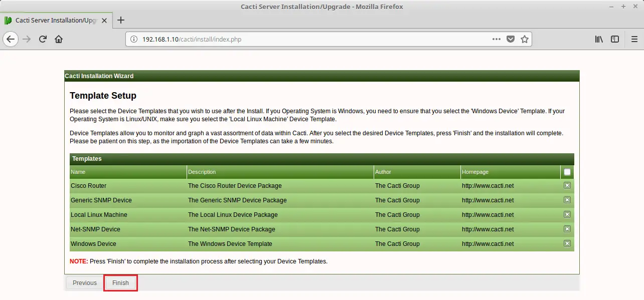This screenshot has width=644, height=300.
Task: Click the Net-SNMP Device row's homepage URL
Action: point(488,229)
